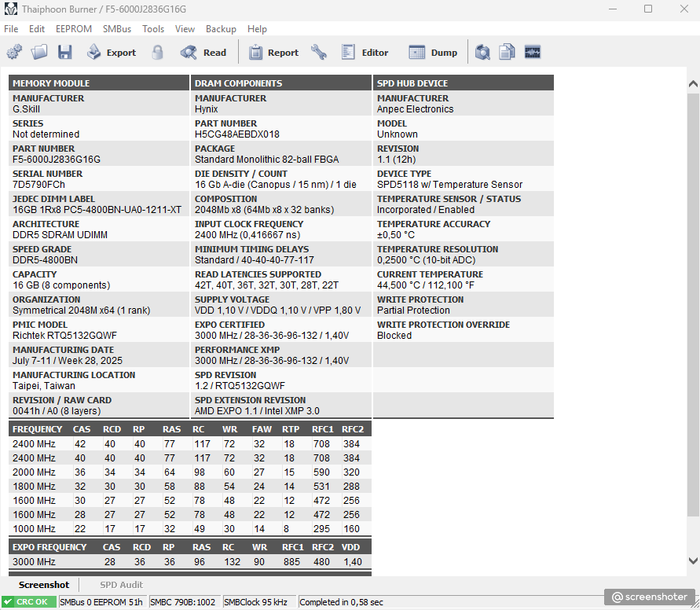This screenshot has width=700, height=610.
Task: Open the Editor toolbar button
Action: [x=365, y=52]
